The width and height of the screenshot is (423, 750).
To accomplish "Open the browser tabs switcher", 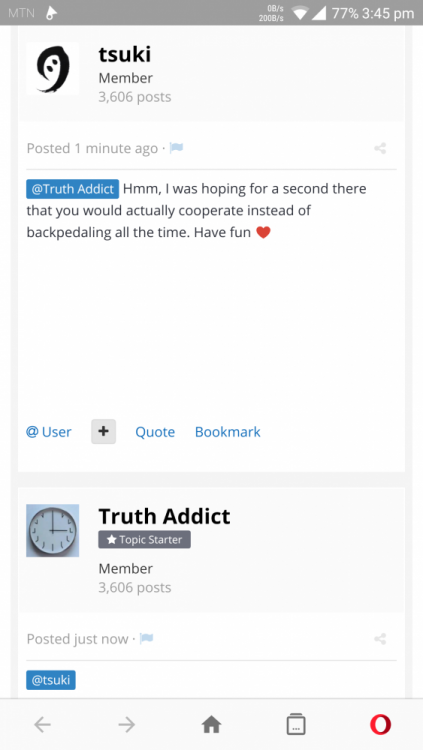I will [296, 724].
